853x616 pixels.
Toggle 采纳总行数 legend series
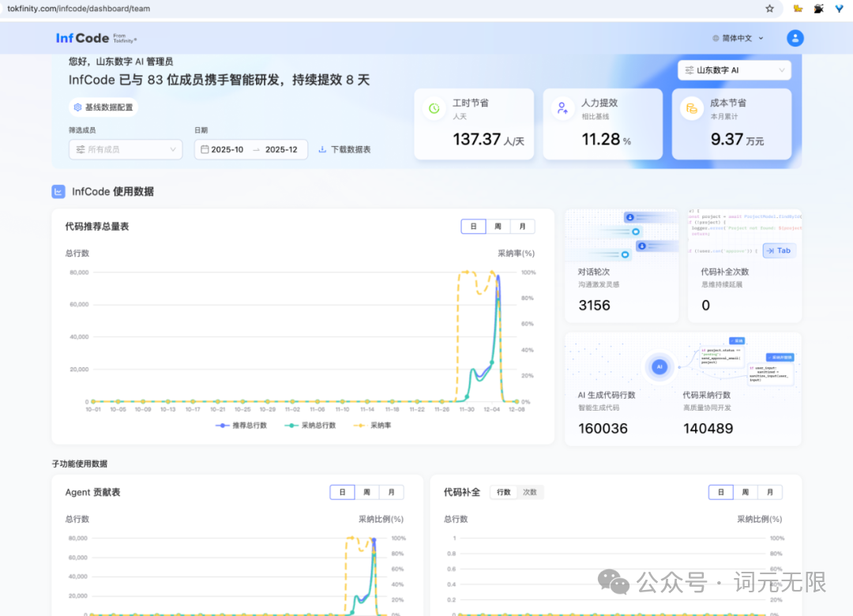(310, 426)
